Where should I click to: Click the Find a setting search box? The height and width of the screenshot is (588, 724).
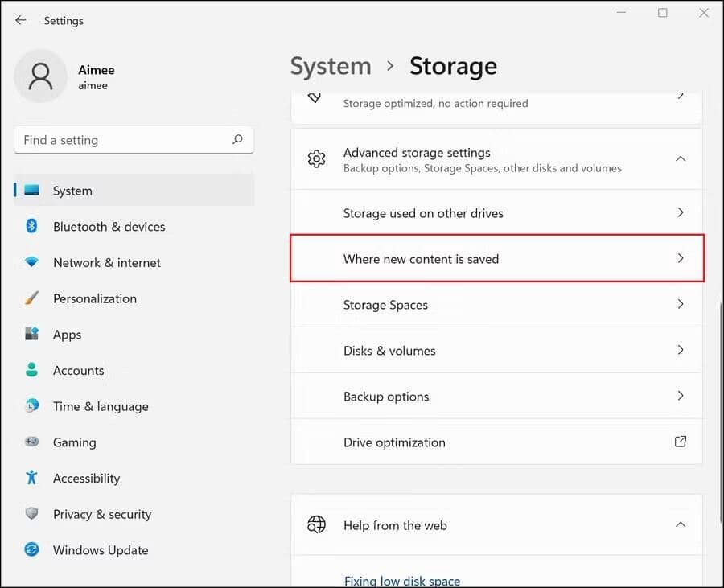pos(134,139)
